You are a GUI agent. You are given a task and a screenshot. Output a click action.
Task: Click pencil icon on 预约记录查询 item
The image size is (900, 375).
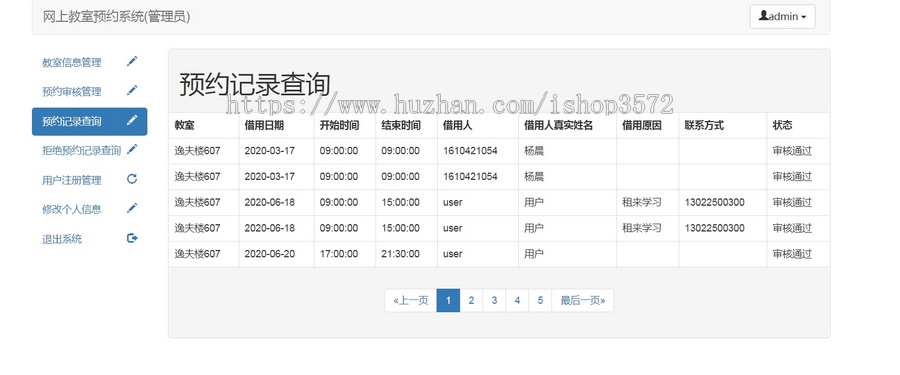coord(132,120)
